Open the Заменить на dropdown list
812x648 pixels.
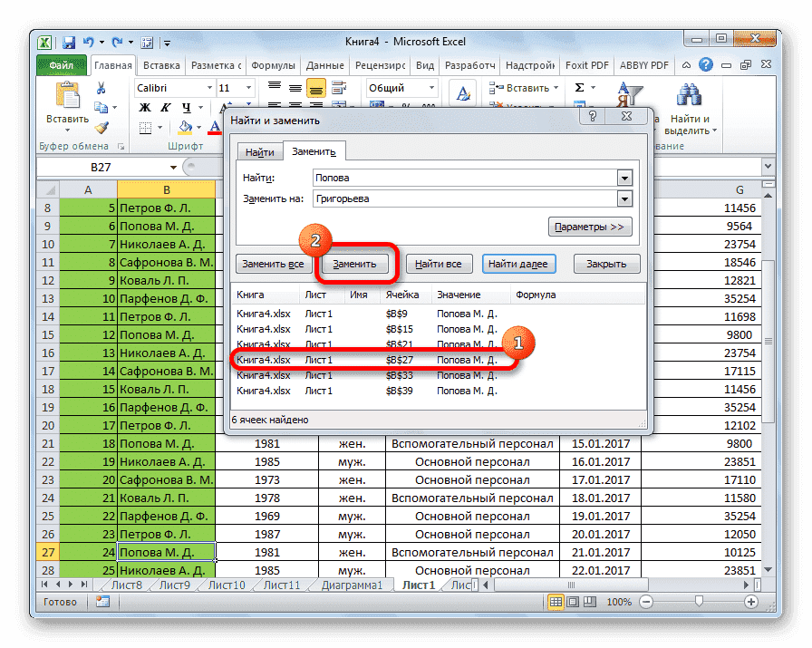(625, 198)
